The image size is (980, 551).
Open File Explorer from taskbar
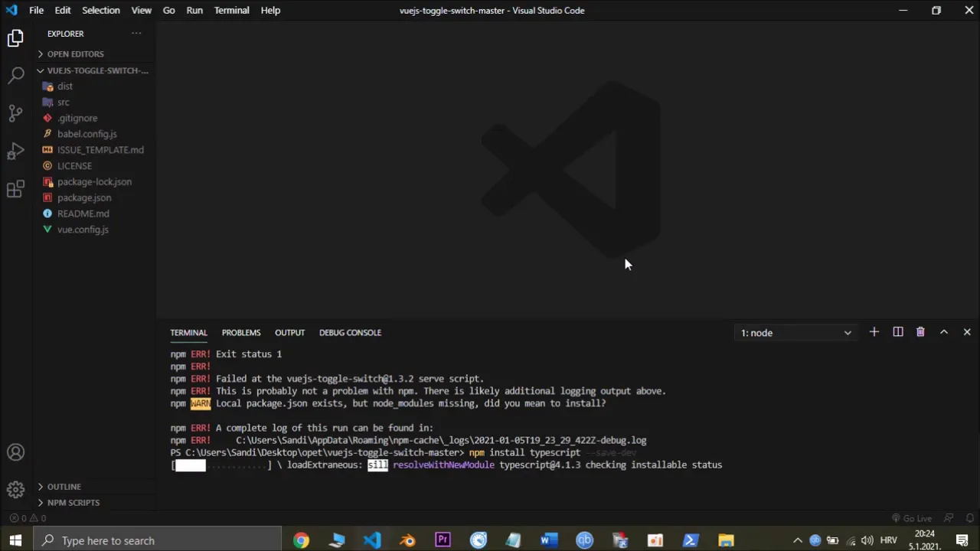tap(726, 540)
